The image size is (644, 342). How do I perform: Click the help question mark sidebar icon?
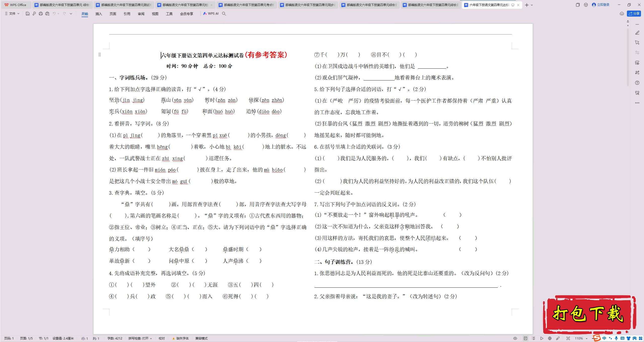[637, 83]
